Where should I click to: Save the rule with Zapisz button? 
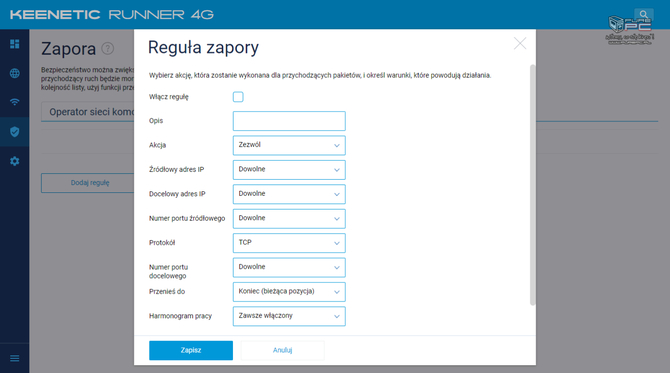(x=191, y=350)
